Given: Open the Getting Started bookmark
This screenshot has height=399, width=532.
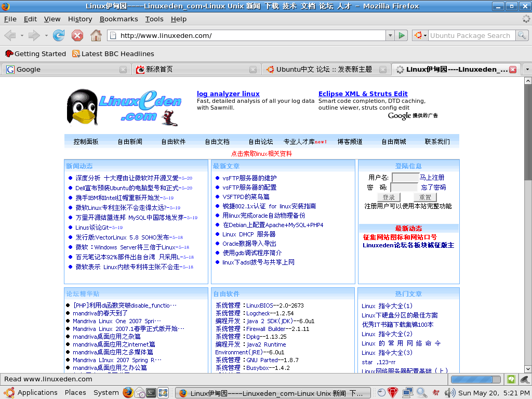Looking at the screenshot, I should coord(36,54).
